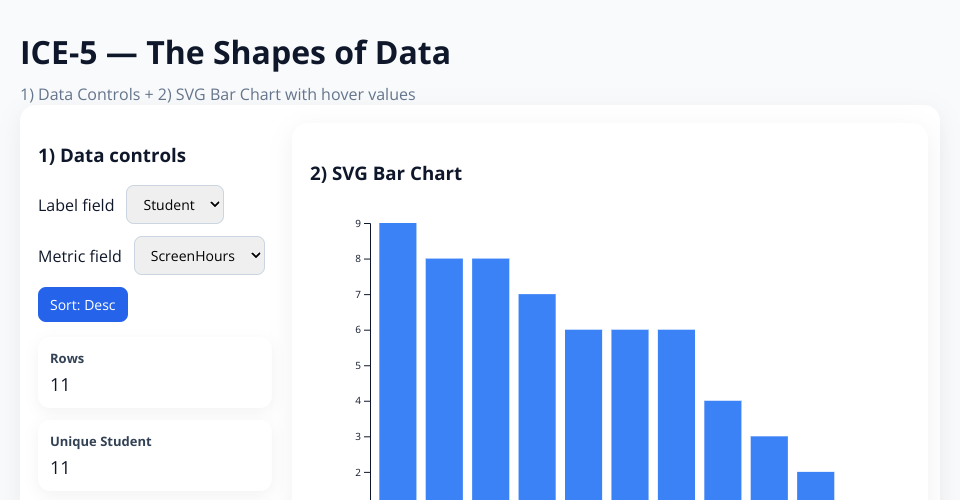The height and width of the screenshot is (500, 960).
Task: Click the third bar from the left
Action: pyautogui.click(x=491, y=378)
